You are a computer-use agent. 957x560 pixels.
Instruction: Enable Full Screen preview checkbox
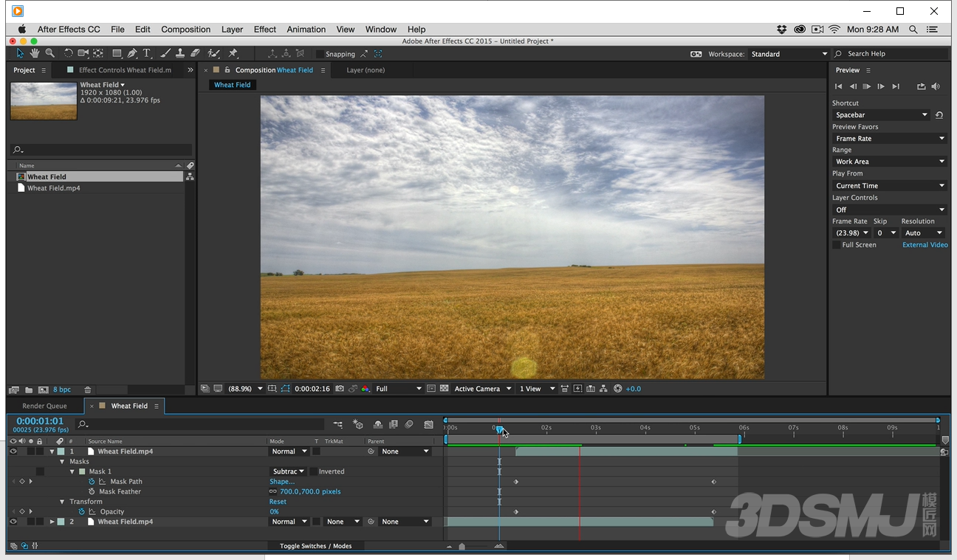click(837, 245)
